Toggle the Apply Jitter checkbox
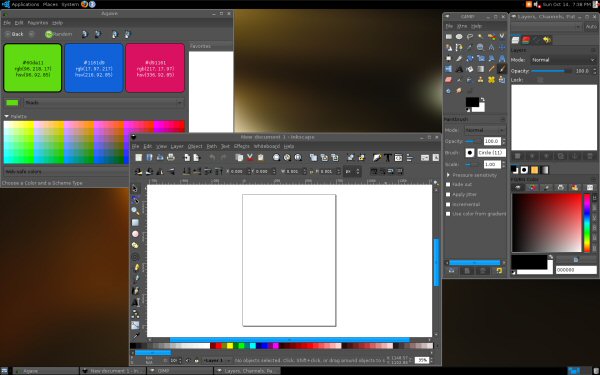600x375 pixels. (448, 194)
